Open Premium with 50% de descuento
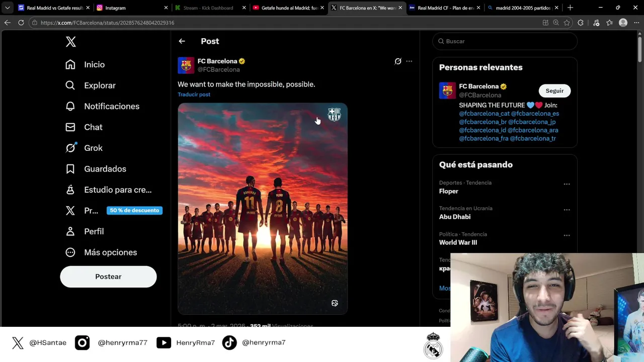This screenshot has width=644, height=362. [x=113, y=211]
